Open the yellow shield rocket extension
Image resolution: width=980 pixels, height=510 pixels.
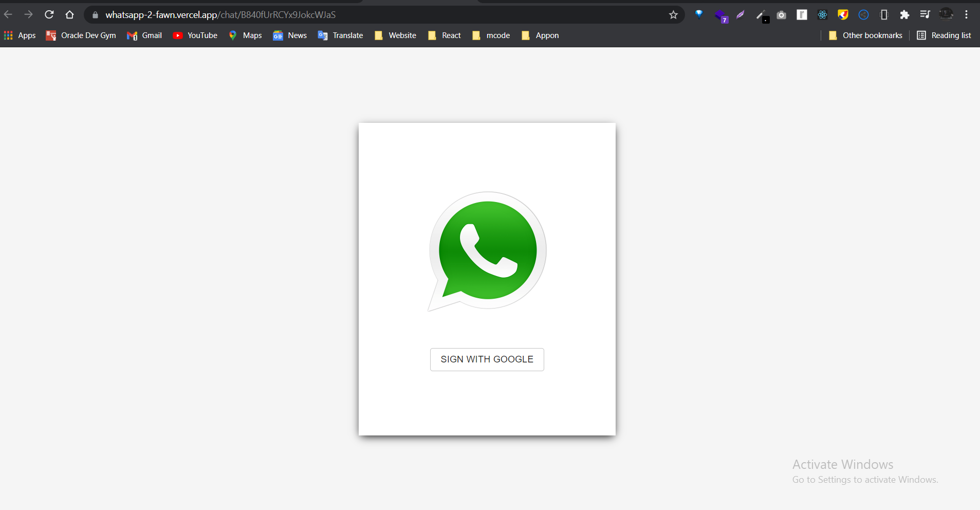click(x=843, y=14)
